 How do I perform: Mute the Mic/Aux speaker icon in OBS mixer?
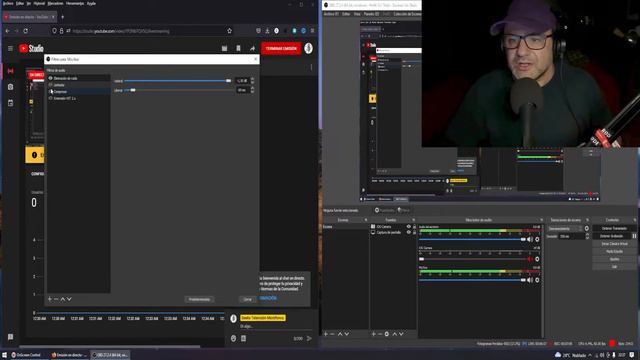[x=530, y=280]
